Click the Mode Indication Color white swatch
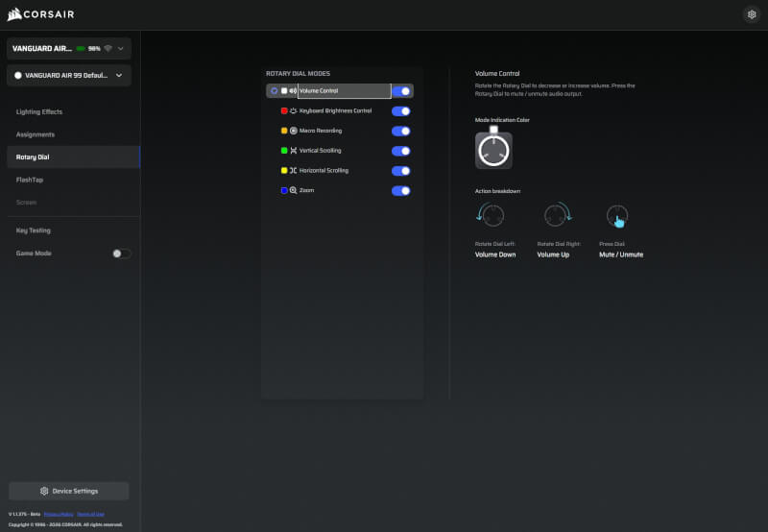The width and height of the screenshot is (768, 532). 493,130
